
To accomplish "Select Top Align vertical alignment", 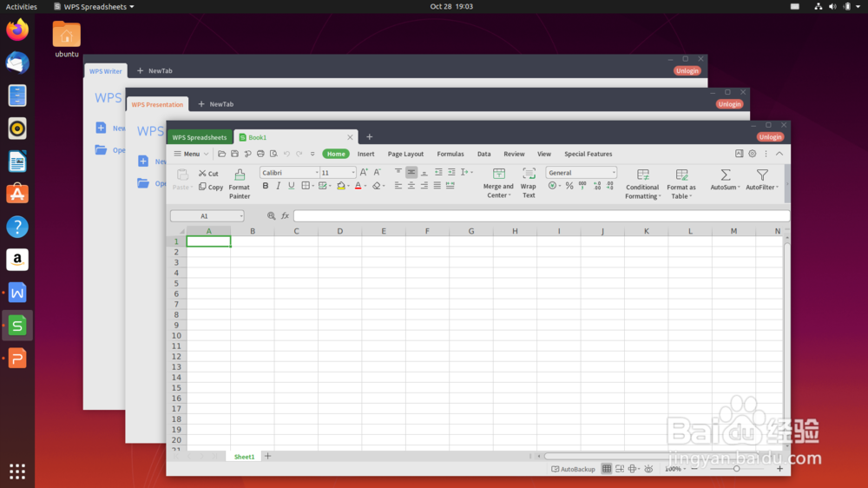I will (398, 172).
